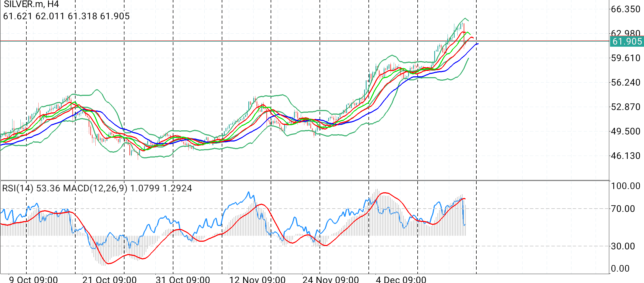The height and width of the screenshot is (283, 644).
Task: Click the 52.870 price axis label
Action: [626, 107]
